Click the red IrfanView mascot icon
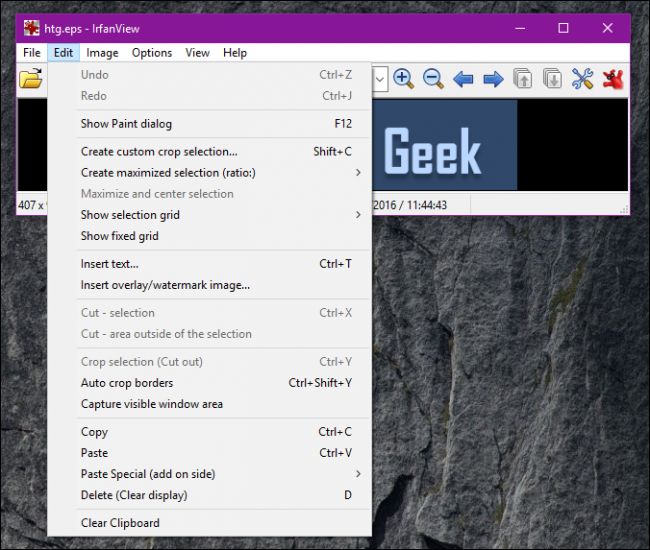The width and height of the screenshot is (650, 550). pos(613,79)
